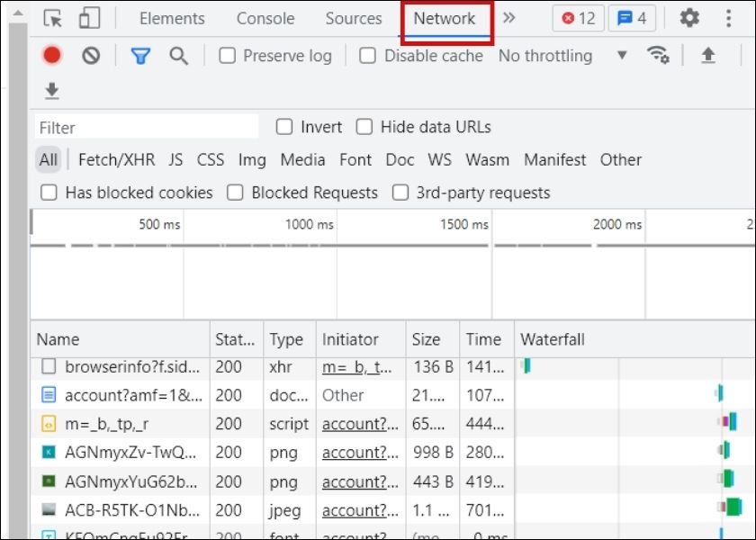
Task: Click the import HAR upload icon
Action: point(708,56)
